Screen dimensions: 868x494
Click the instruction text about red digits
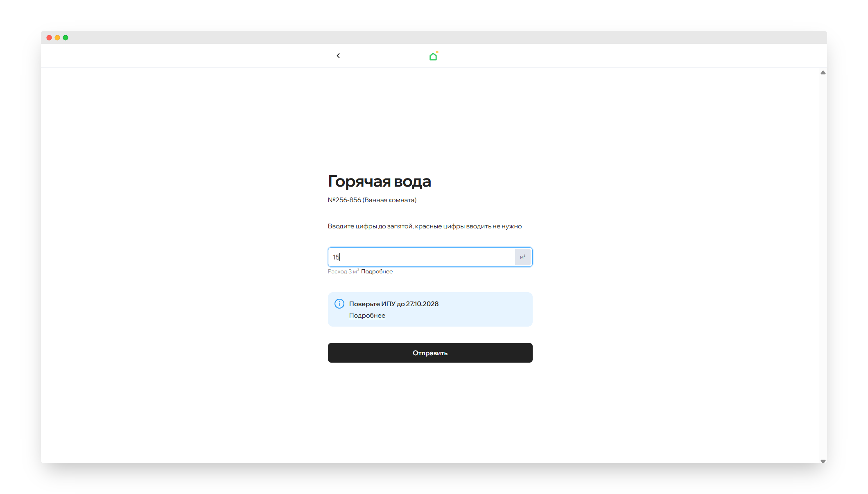[425, 226]
